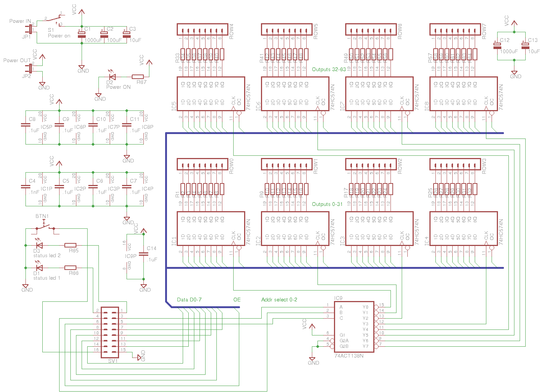Click resistor R65 next to status led 2
The width and height of the screenshot is (544, 392).
70,245
